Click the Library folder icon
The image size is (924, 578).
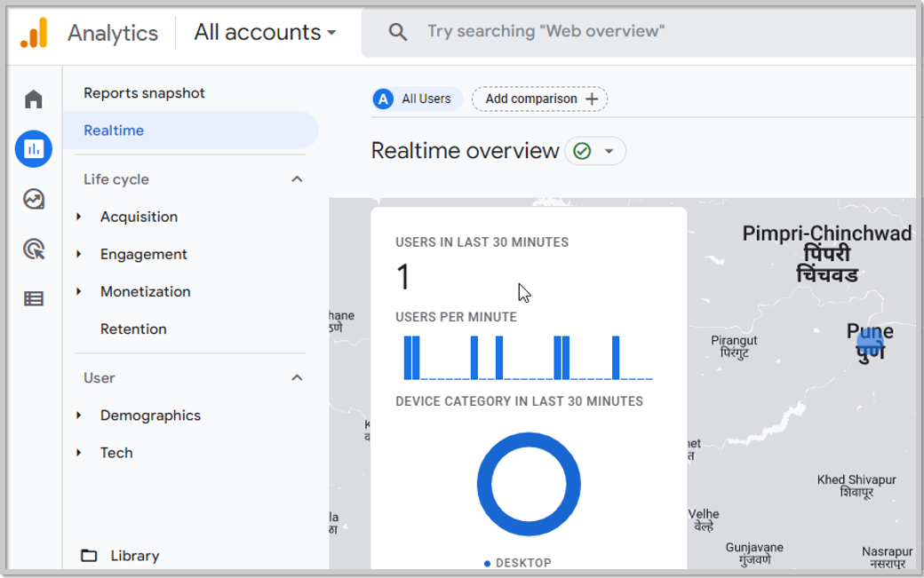(89, 555)
